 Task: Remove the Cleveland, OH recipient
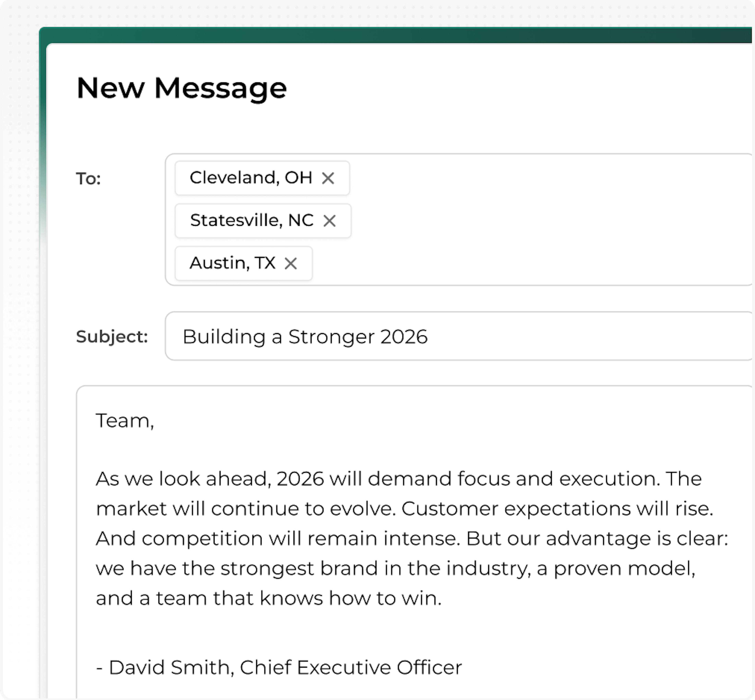328,178
